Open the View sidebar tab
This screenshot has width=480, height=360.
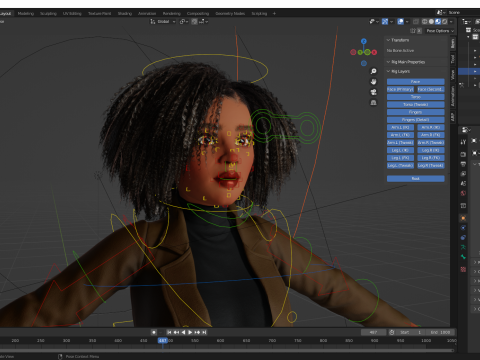coord(453,75)
